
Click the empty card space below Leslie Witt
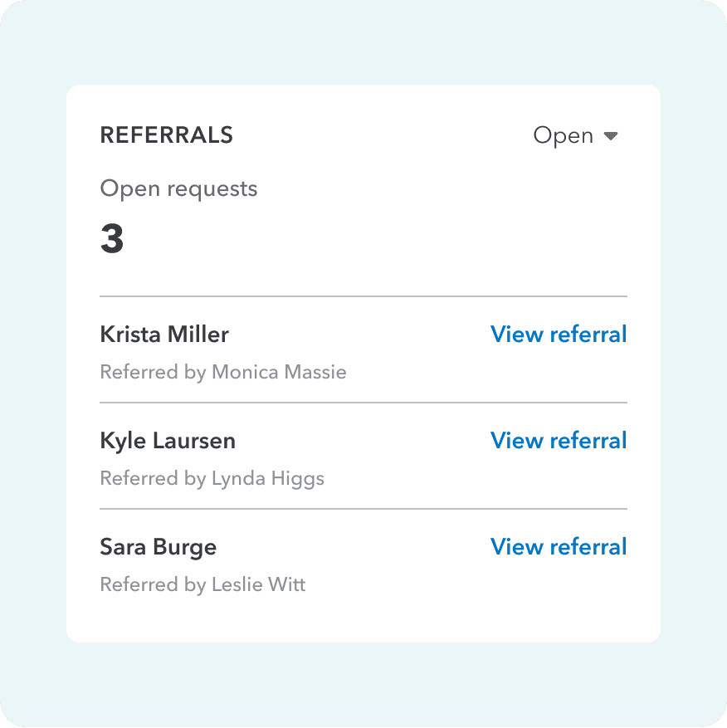[x=363, y=618]
